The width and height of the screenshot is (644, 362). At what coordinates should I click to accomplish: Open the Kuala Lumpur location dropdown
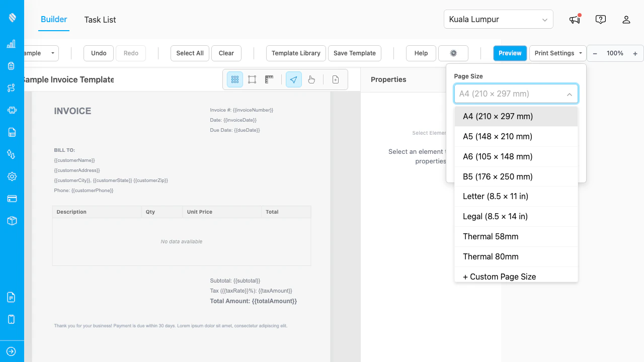point(498,19)
